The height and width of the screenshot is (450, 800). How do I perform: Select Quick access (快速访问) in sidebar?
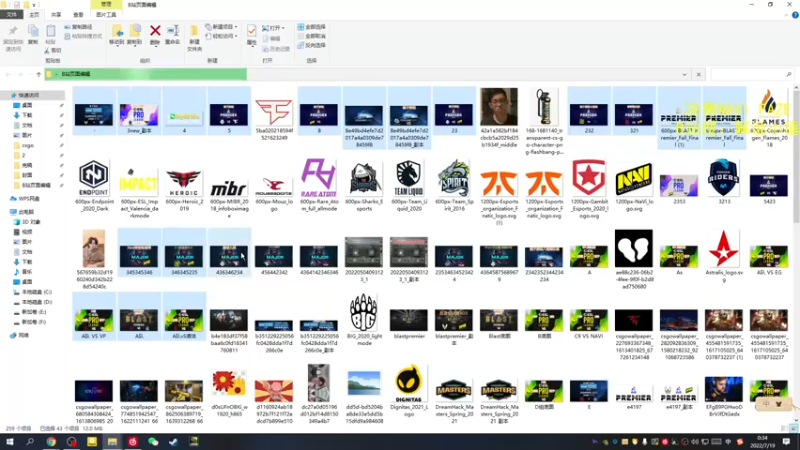tap(29, 95)
